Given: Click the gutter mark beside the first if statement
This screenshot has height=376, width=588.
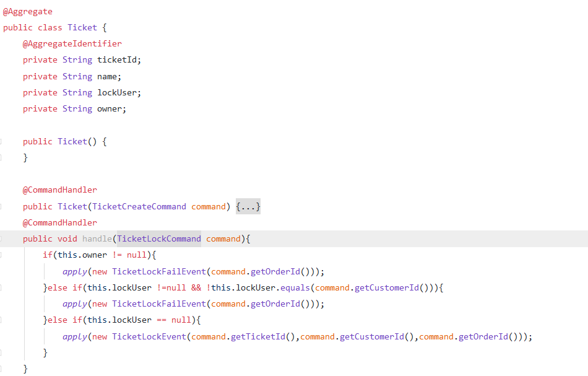Looking at the screenshot, I should (3, 255).
